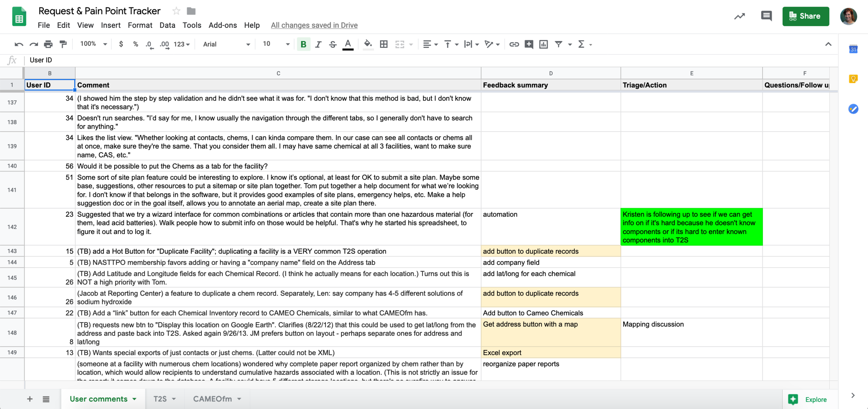Open the Arial font dropdown
The image size is (868, 409).
click(x=226, y=44)
